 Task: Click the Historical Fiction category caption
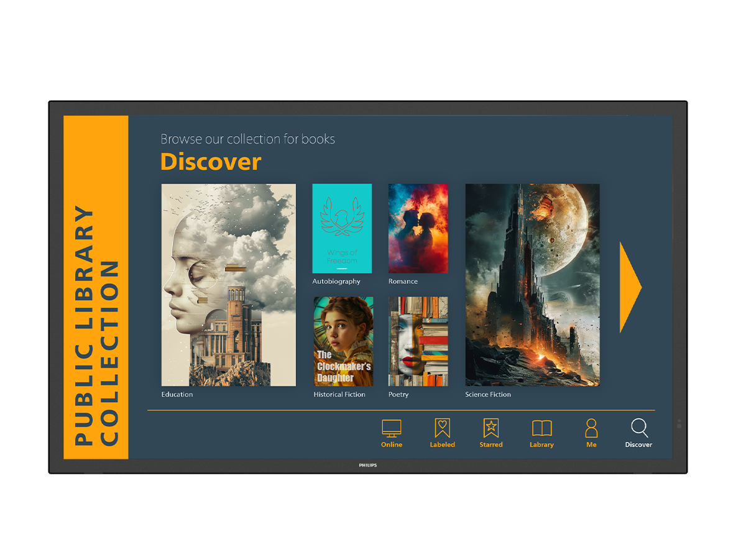coord(339,395)
